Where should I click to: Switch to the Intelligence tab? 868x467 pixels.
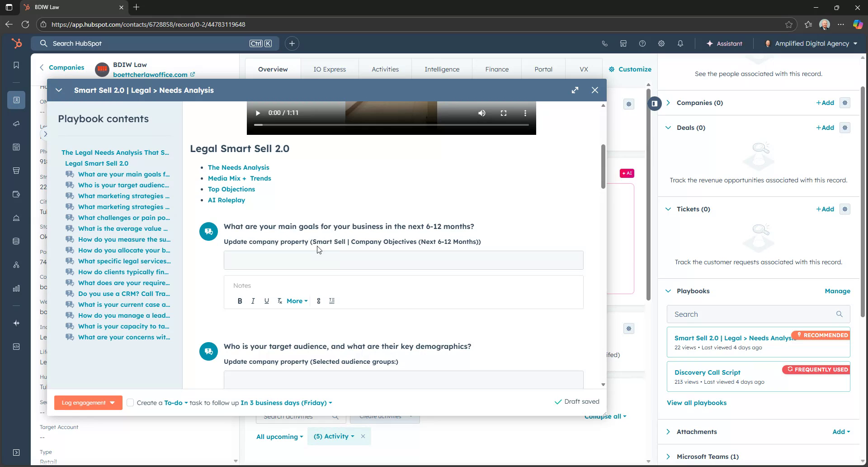click(x=442, y=69)
